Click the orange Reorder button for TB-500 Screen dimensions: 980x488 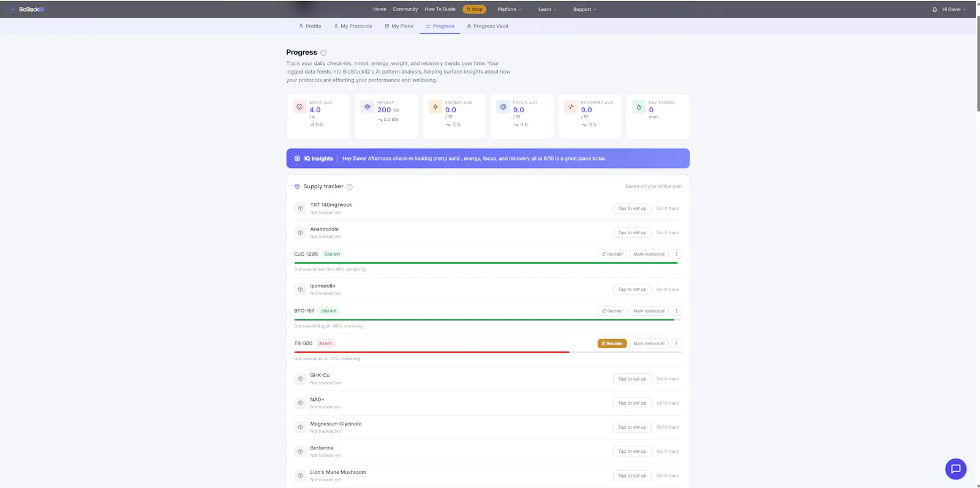click(612, 343)
